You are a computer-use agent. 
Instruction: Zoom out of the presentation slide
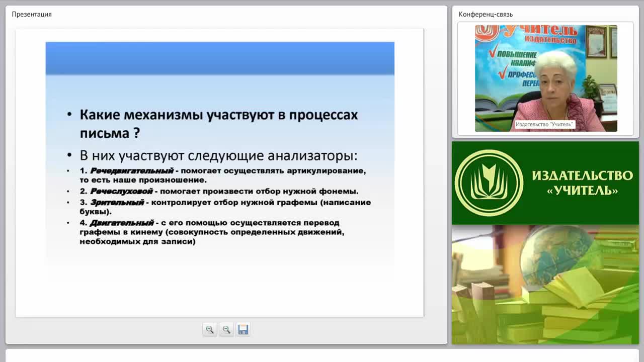226,329
